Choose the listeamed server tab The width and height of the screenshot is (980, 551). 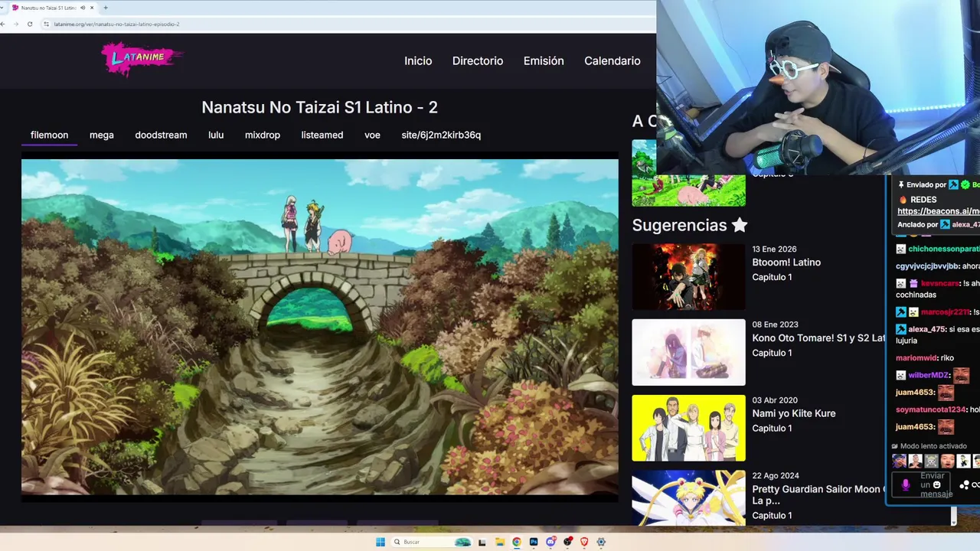tap(322, 135)
